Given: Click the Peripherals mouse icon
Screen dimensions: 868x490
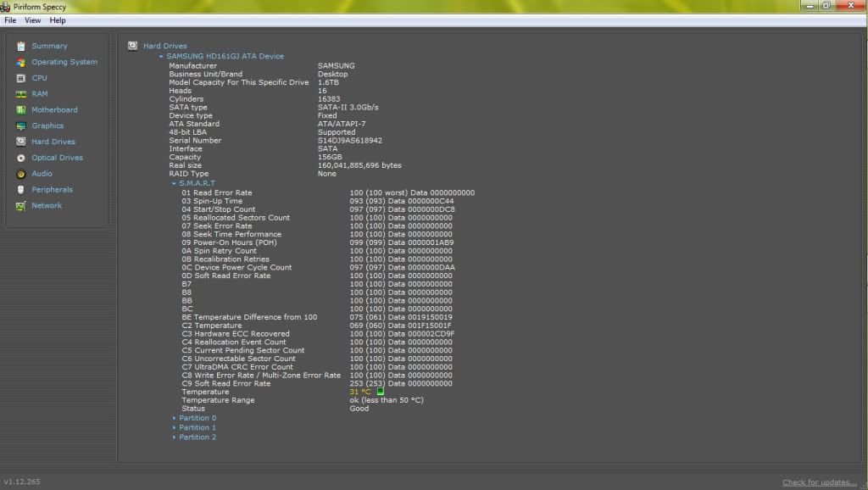Looking at the screenshot, I should 21,190.
